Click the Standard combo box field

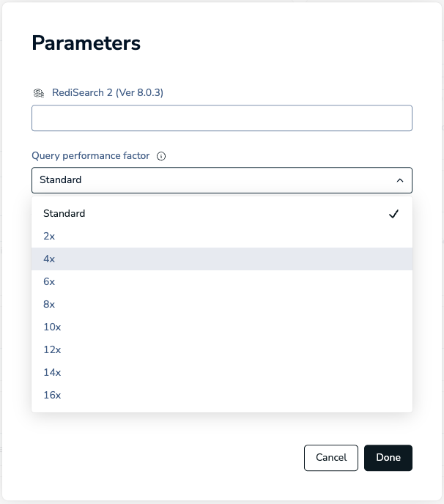coord(212,180)
